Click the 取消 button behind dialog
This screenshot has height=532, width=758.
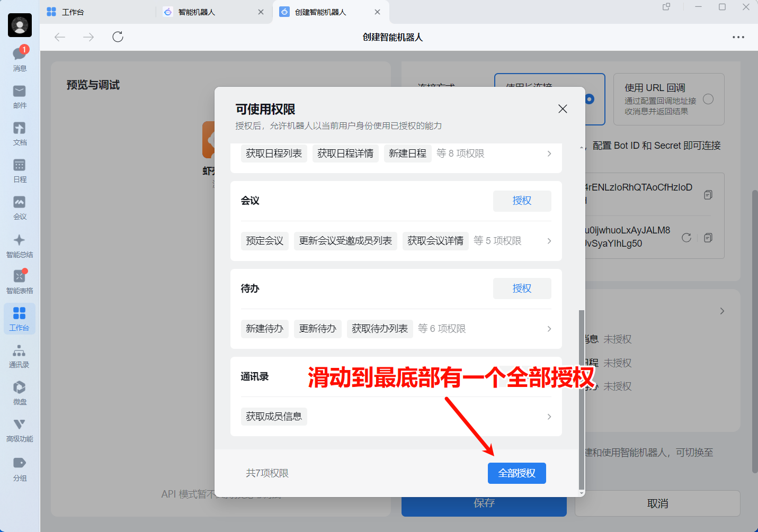(657, 503)
